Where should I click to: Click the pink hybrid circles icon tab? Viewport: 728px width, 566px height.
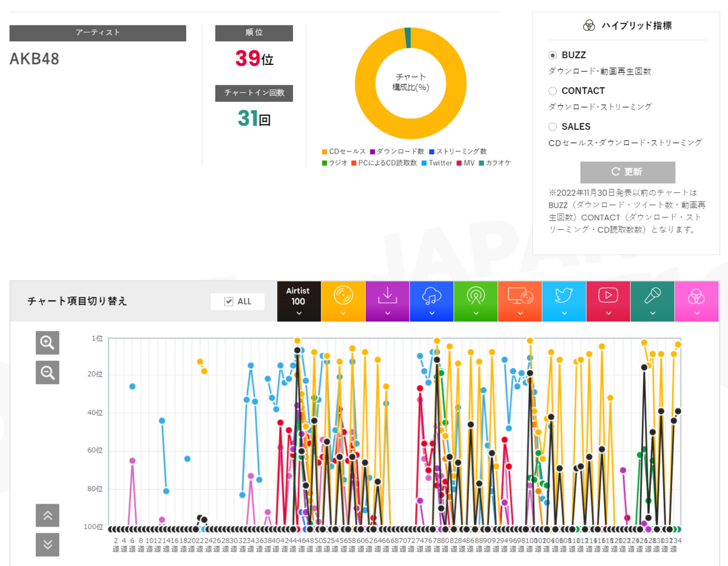pos(696,302)
